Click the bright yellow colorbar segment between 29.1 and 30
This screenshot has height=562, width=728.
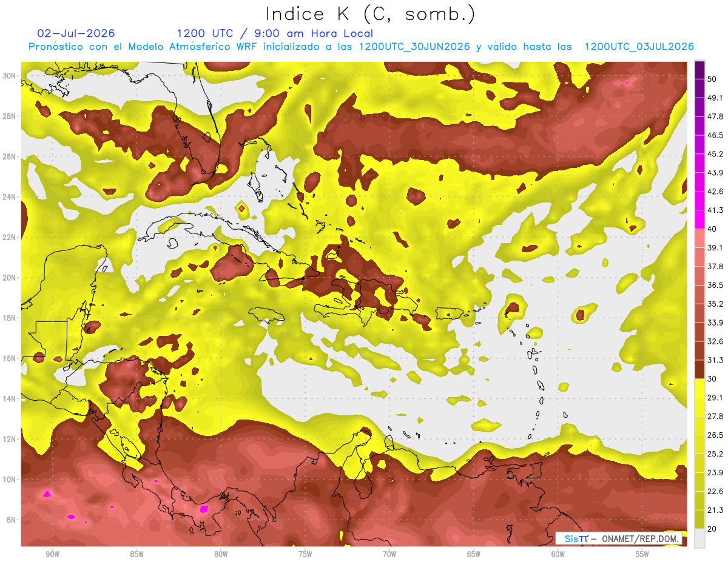click(700, 388)
